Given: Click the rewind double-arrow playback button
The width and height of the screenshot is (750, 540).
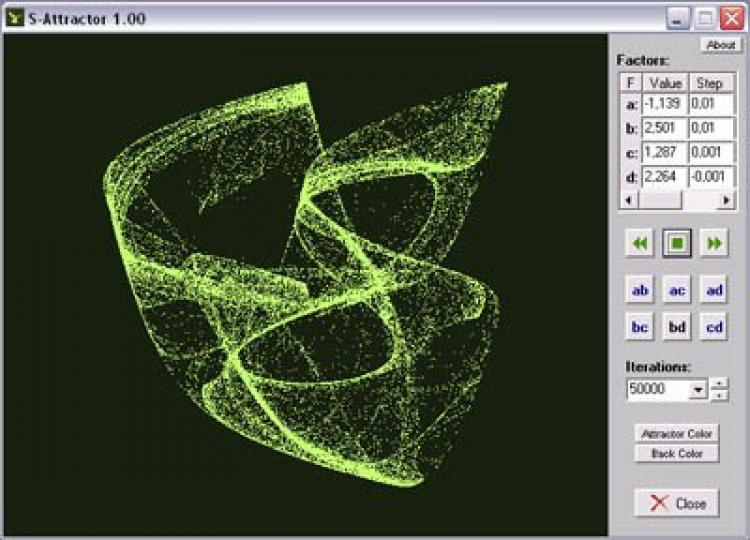Looking at the screenshot, I should (x=640, y=243).
